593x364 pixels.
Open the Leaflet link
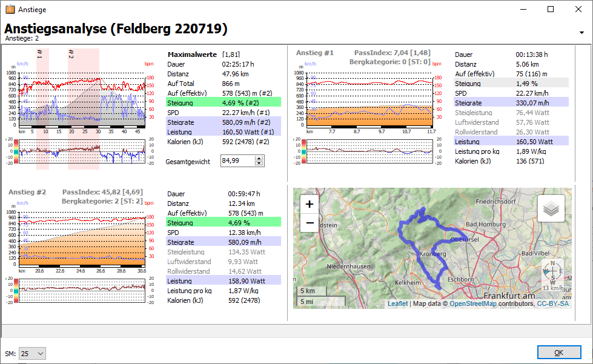[397, 303]
